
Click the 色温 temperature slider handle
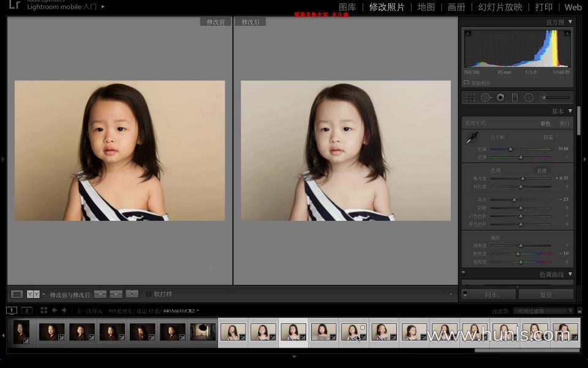coord(510,149)
